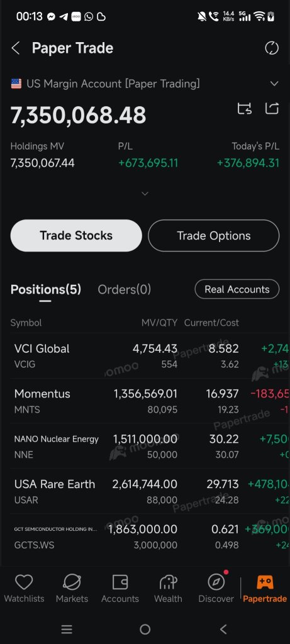Share the account summary
Image resolution: width=290 pixels, height=644 pixels.
coord(272,108)
